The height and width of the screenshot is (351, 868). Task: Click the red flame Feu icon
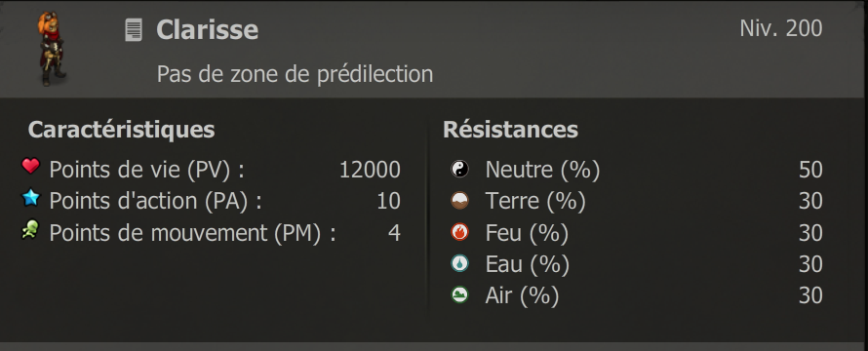[459, 232]
